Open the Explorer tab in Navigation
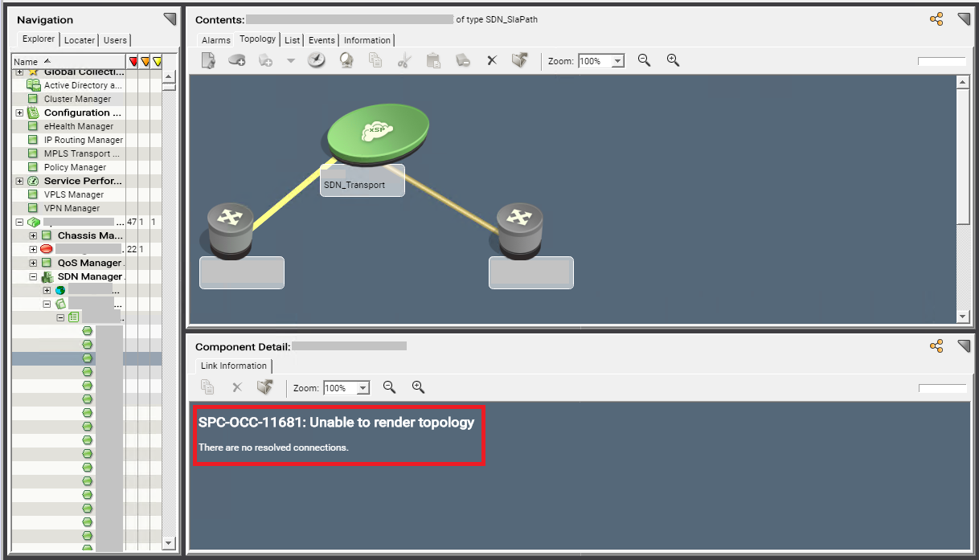This screenshot has width=979, height=560. [x=39, y=39]
